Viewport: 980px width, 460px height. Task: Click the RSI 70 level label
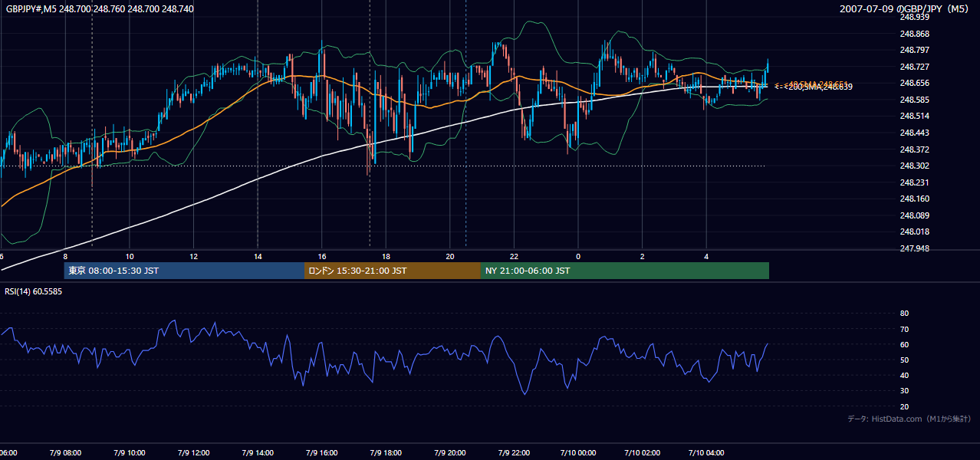(x=904, y=329)
